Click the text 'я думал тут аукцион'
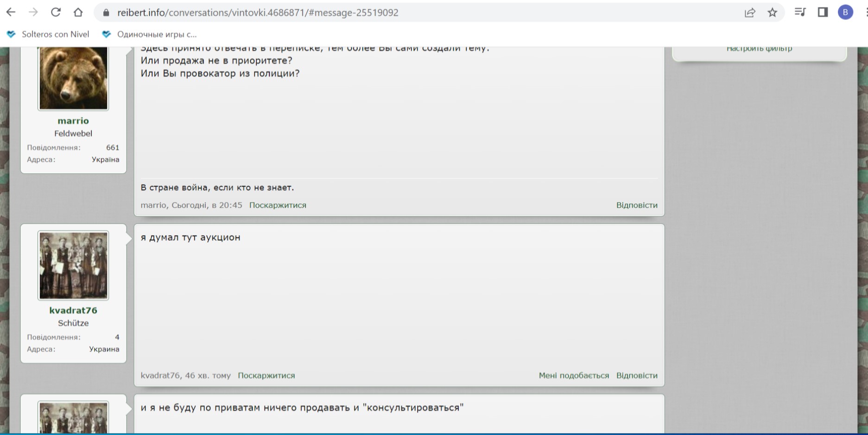868x435 pixels. [x=190, y=238]
